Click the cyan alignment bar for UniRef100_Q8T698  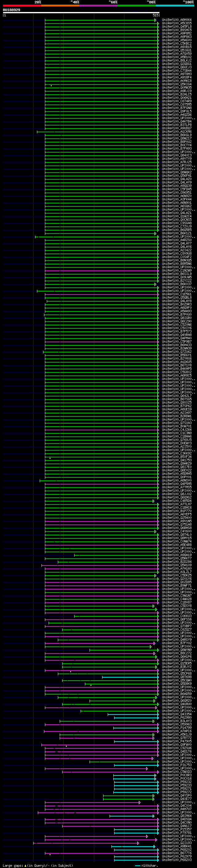coord(130,677)
